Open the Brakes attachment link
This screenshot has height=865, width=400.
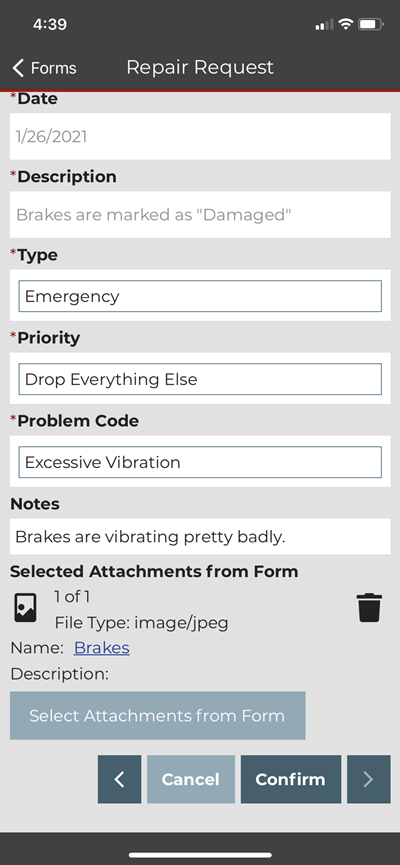point(102,647)
